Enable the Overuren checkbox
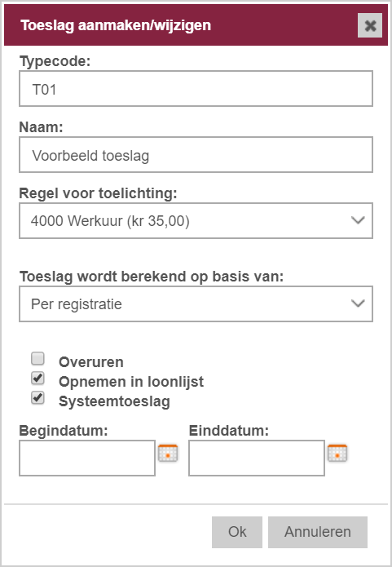The width and height of the screenshot is (392, 567). [x=37, y=358]
